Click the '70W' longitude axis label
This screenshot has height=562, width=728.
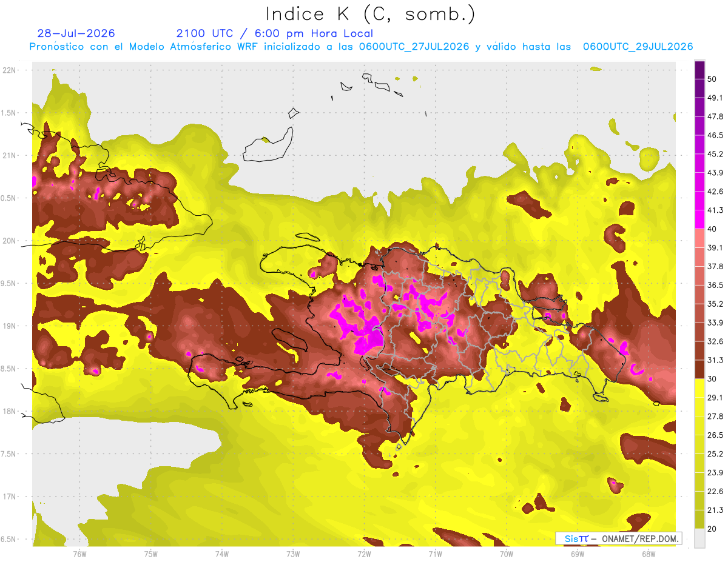click(507, 554)
